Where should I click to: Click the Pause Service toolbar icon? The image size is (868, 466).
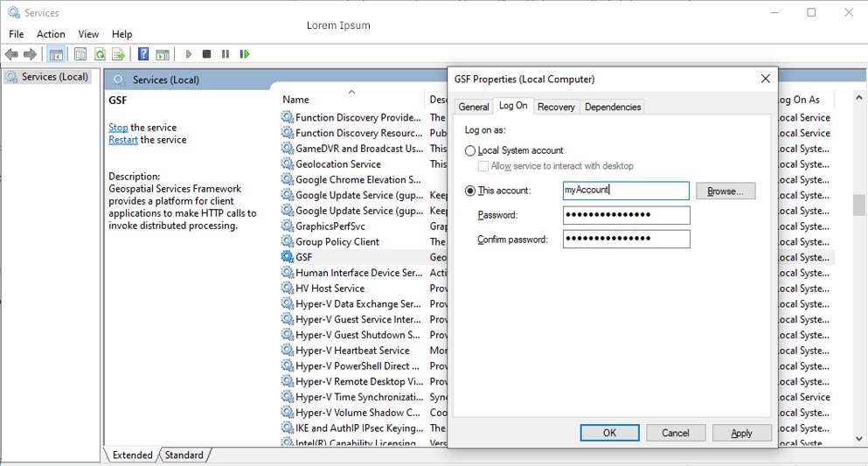(226, 54)
